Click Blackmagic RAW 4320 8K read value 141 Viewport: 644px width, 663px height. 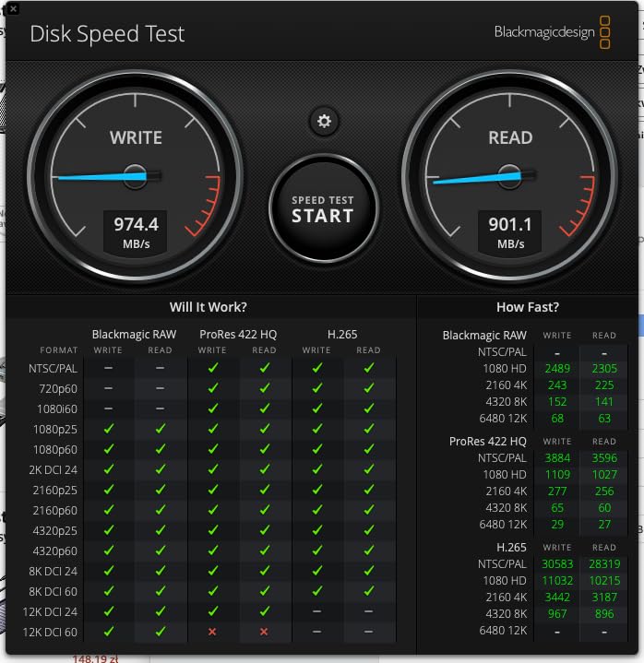point(604,402)
